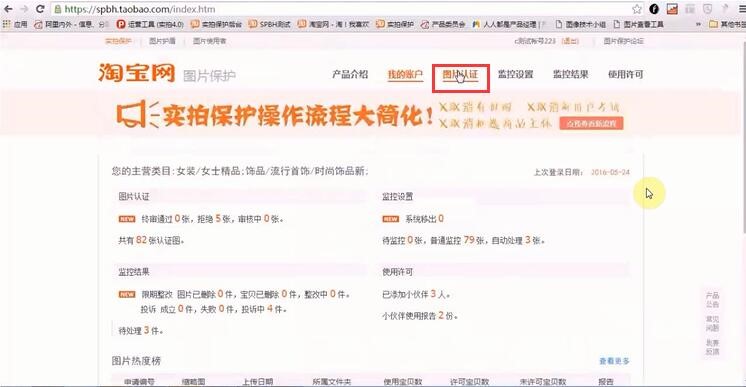
Task: Click the 已添加小伙伴 3 count
Action: click(433, 294)
